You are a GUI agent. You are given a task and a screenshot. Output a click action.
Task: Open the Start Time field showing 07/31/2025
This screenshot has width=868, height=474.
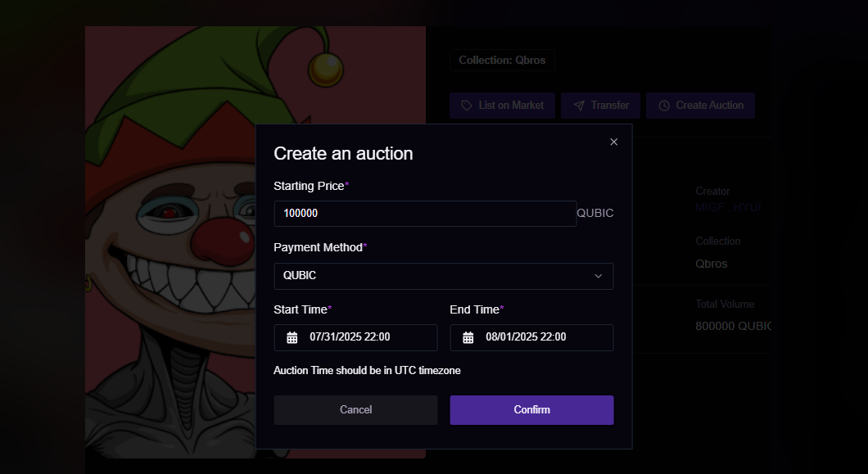[355, 337]
